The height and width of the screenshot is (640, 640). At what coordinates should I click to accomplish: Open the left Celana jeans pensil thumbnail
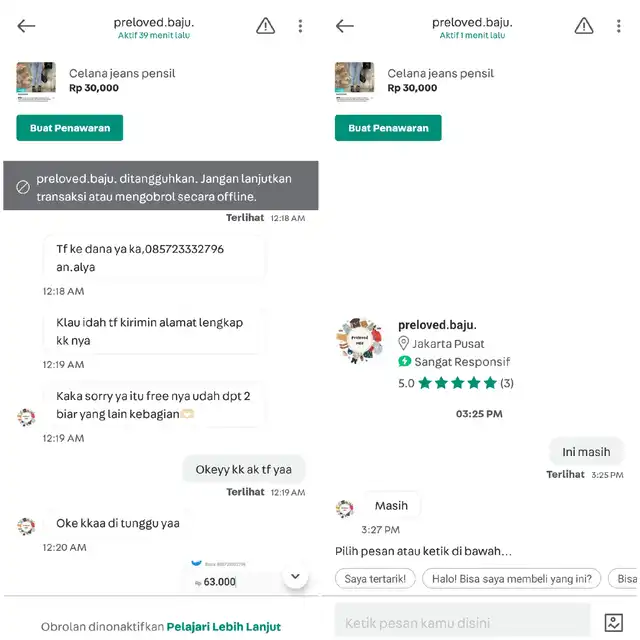point(36,81)
